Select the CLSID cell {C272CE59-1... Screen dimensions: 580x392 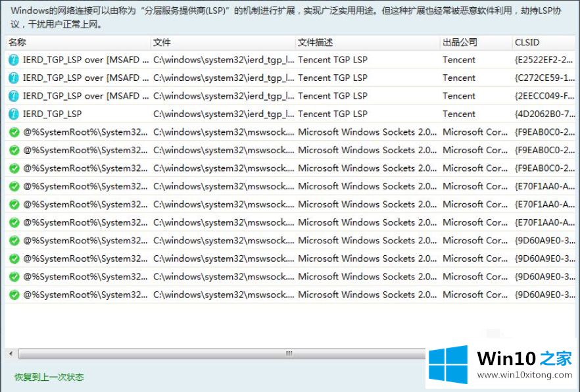click(x=544, y=78)
